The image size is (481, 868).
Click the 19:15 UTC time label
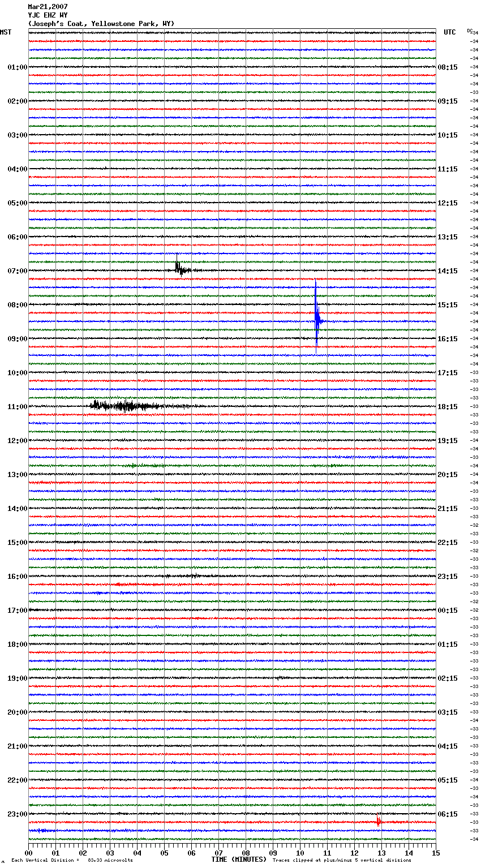pos(448,441)
